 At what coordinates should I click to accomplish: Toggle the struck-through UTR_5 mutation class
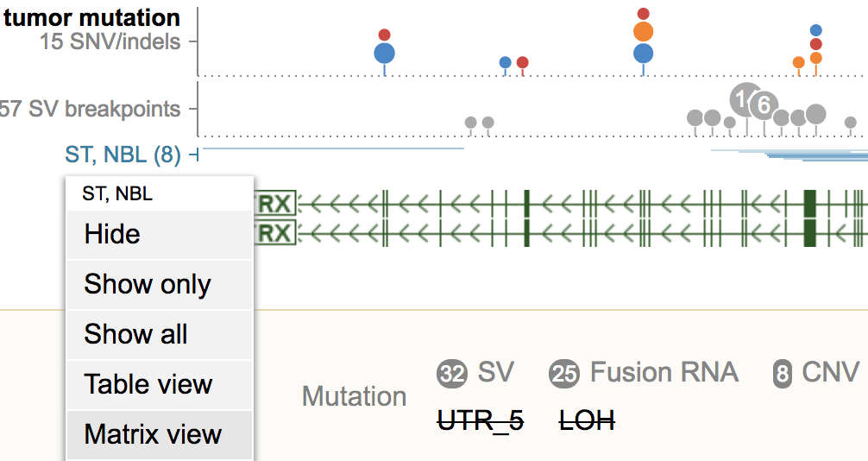click(481, 420)
